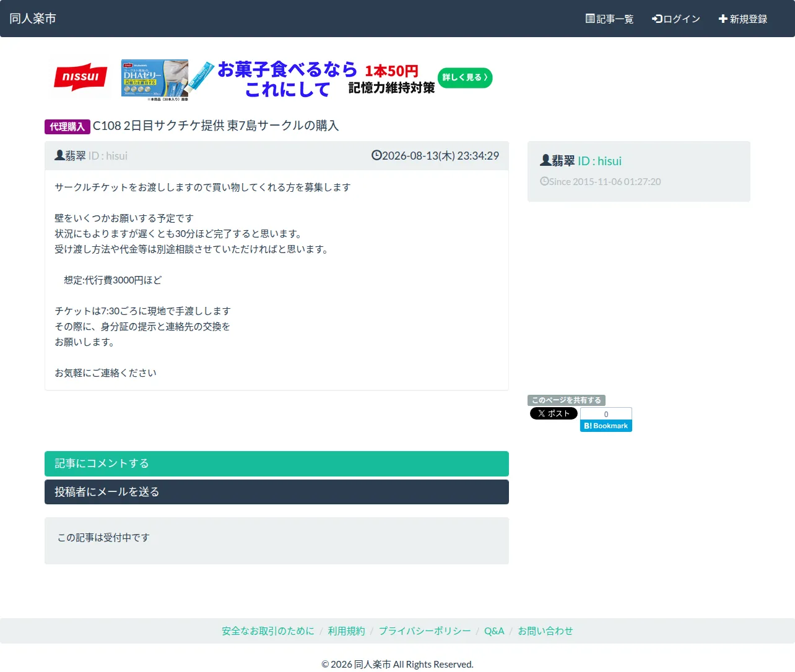Click the article list icon beside 記事一覧

[590, 19]
